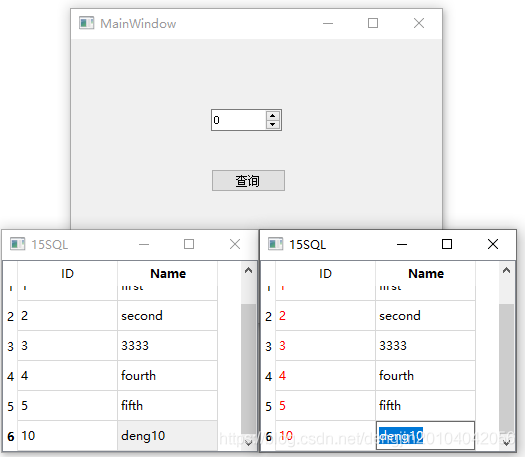Select 'fourth' cell in left 15SQL table

(x=167, y=376)
